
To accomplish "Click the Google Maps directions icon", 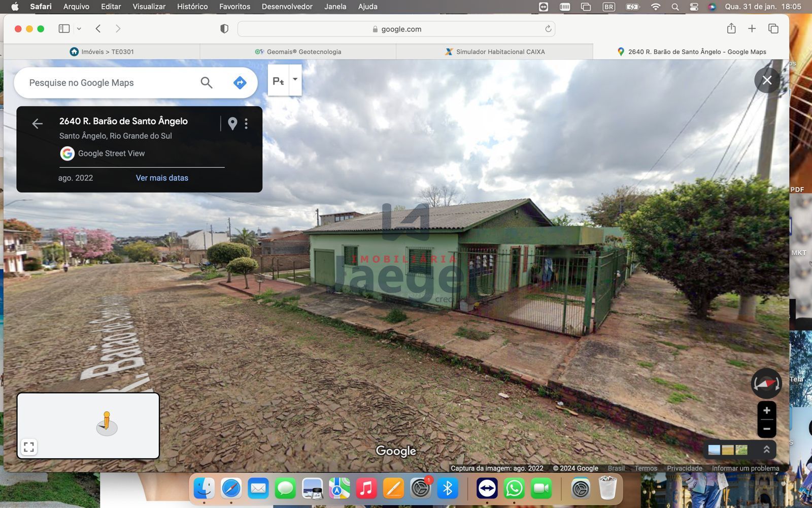I will (x=240, y=82).
